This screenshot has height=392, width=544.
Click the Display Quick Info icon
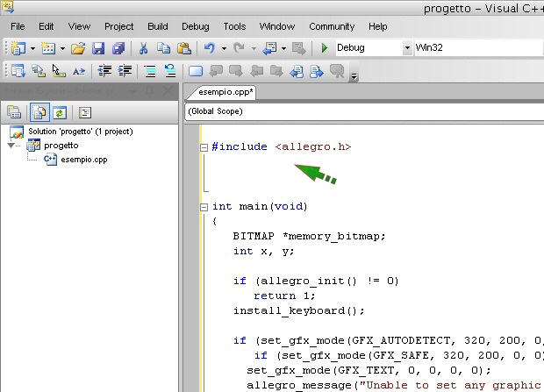[58, 71]
